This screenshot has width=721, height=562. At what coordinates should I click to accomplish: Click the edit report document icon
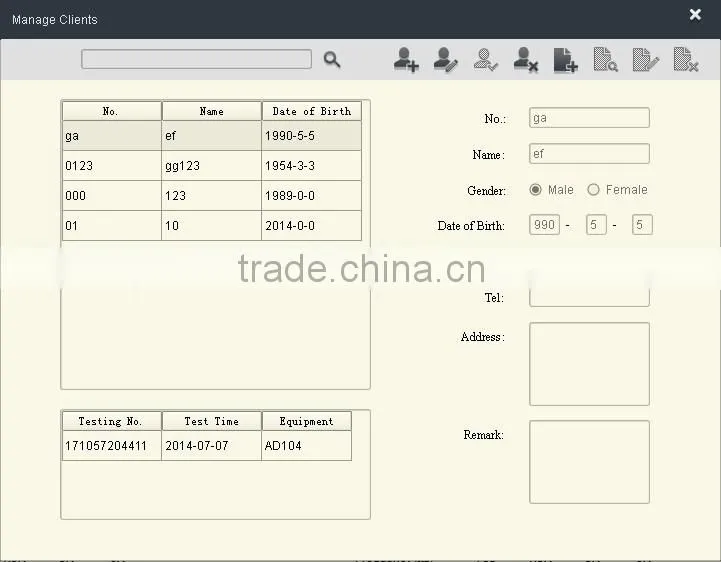pos(646,59)
